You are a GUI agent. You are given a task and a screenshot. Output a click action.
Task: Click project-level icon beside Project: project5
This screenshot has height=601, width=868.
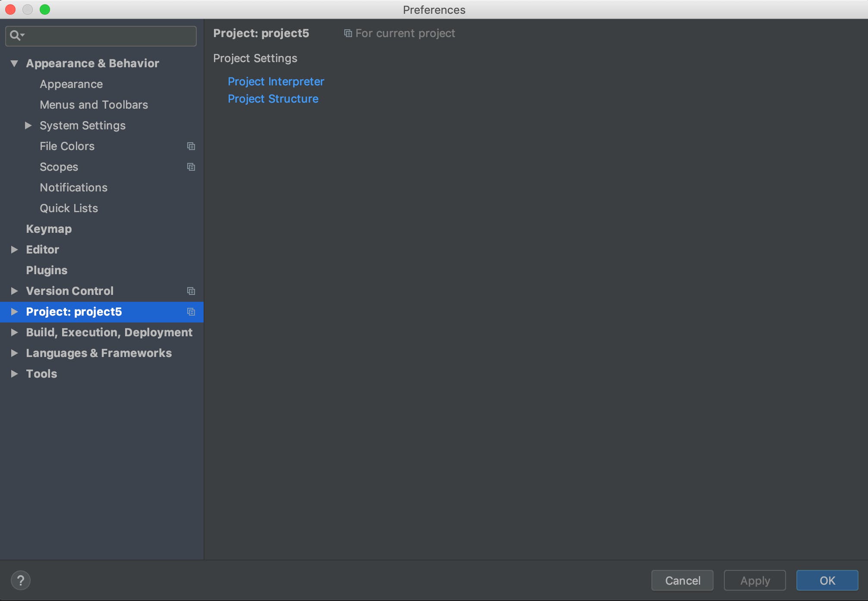pyautogui.click(x=191, y=312)
